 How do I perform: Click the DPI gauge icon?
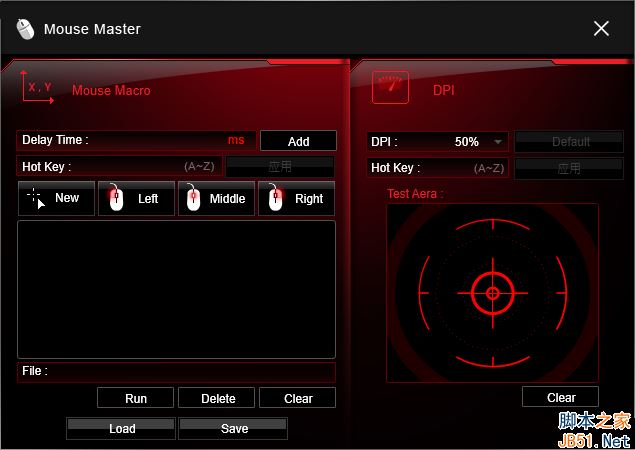(390, 87)
